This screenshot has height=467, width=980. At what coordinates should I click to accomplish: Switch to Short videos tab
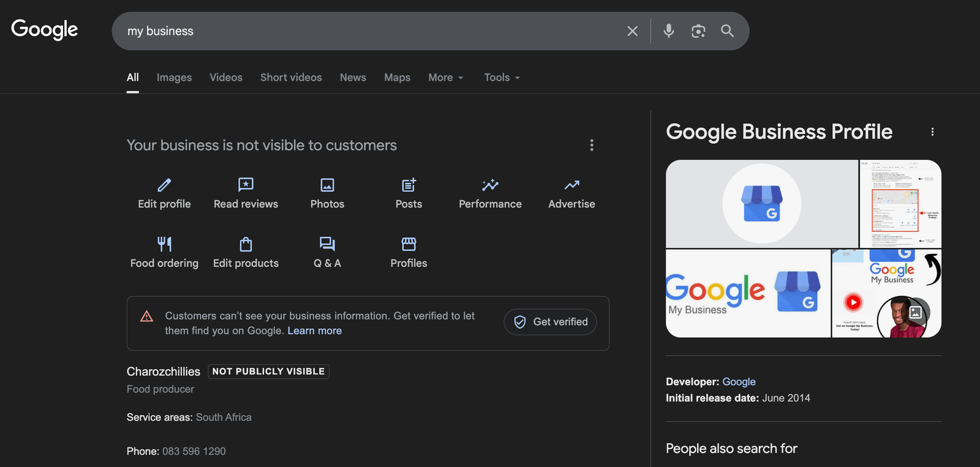pos(291,78)
